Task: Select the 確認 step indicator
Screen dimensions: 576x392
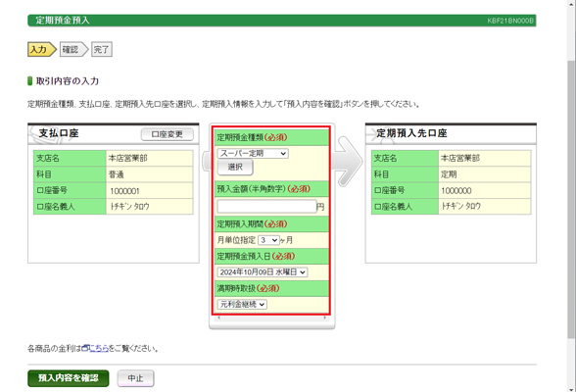Action: click(x=73, y=49)
